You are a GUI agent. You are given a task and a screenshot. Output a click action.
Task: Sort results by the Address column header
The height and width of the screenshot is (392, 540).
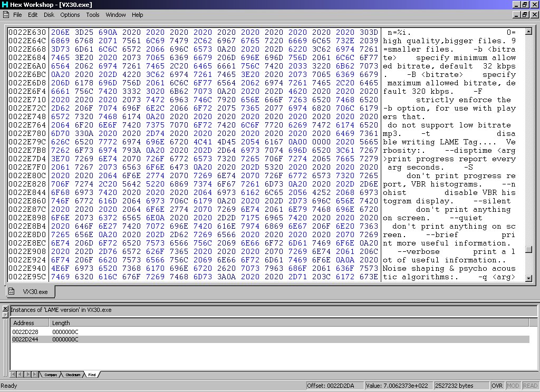[x=30, y=323]
